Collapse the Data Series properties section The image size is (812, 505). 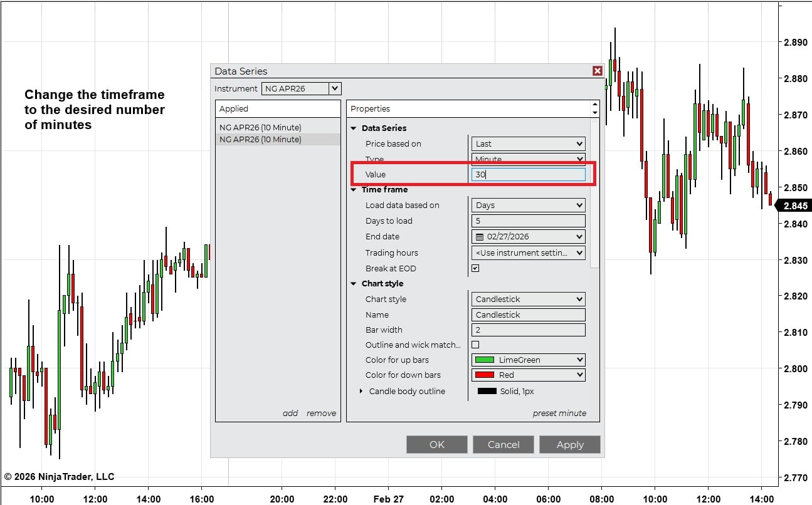point(354,128)
